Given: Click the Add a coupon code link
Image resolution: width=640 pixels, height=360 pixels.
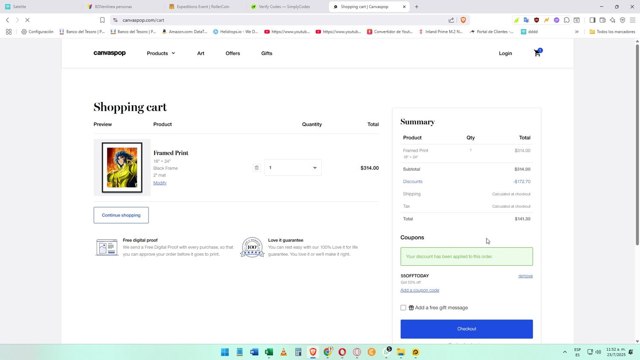Looking at the screenshot, I should tap(420, 290).
